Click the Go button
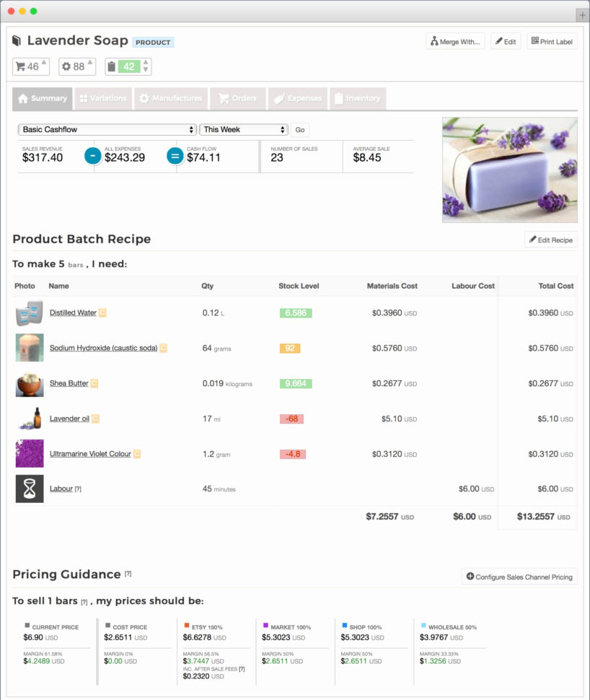 [300, 130]
